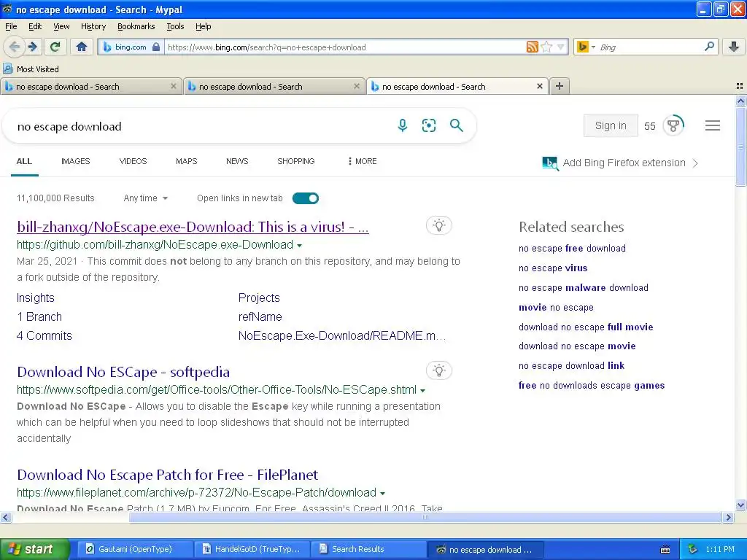
Task: Open a new tab with plus button
Action: click(560, 86)
